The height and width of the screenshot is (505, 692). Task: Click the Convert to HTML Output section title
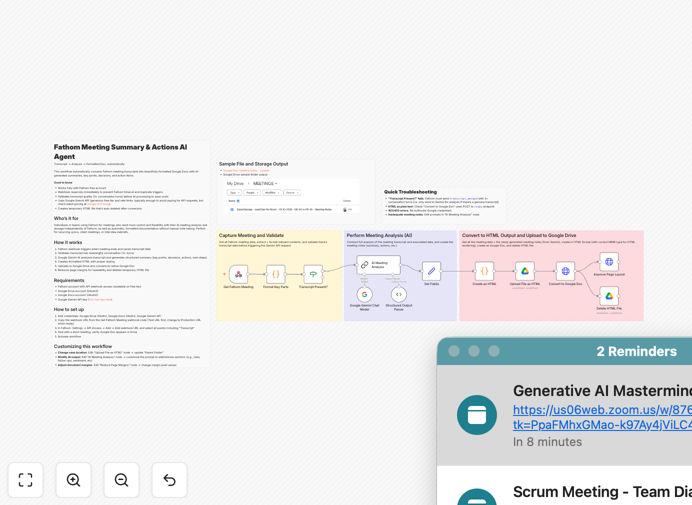pos(519,235)
